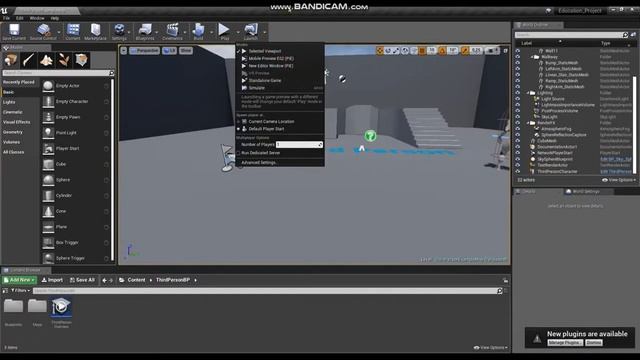Select the Point Light item

tap(76, 133)
